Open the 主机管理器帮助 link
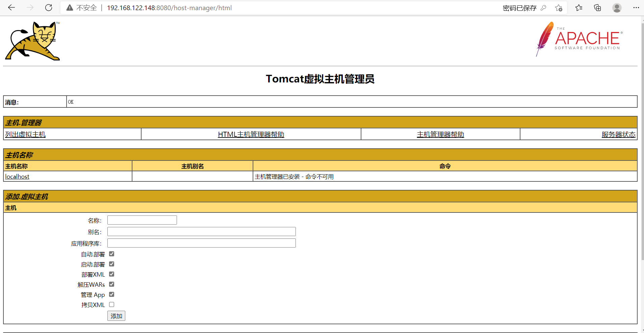The image size is (644, 333). (x=440, y=134)
